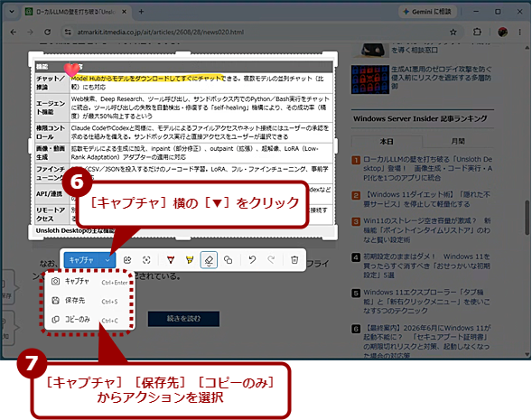The width and height of the screenshot is (532, 420).
Task: Click the page vertical scrollbar thumb
Action: click(527, 218)
